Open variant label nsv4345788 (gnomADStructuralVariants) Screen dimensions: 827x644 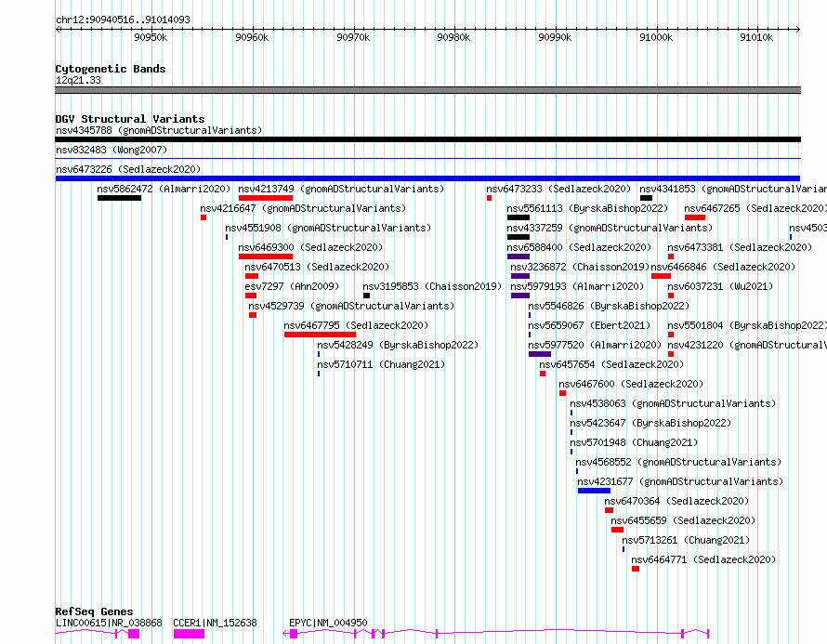point(159,130)
